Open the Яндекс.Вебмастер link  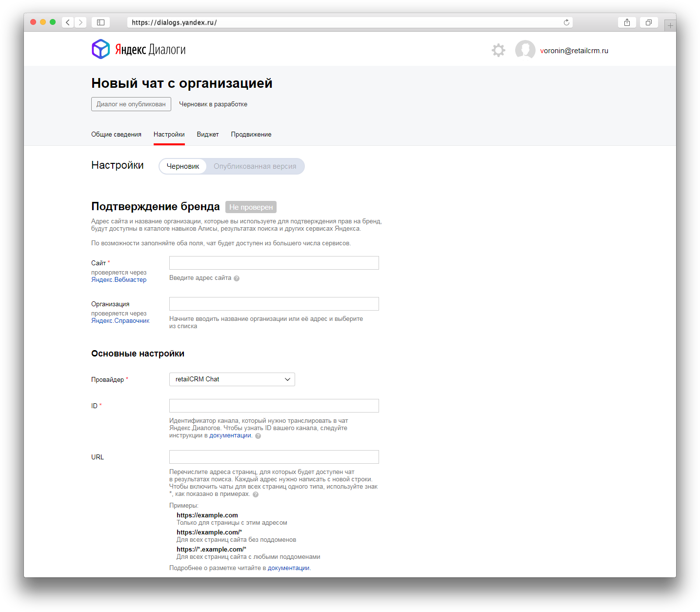[x=119, y=280]
